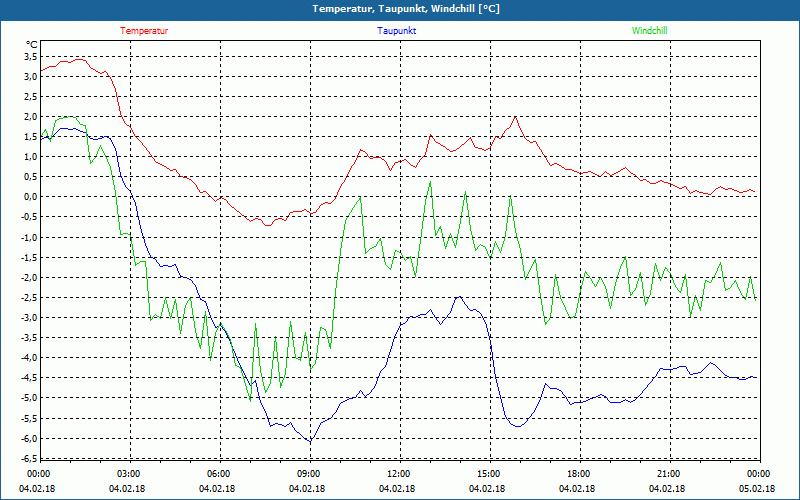Click the -2,0 value on the y-axis
The height and width of the screenshot is (500, 800).
pos(30,278)
